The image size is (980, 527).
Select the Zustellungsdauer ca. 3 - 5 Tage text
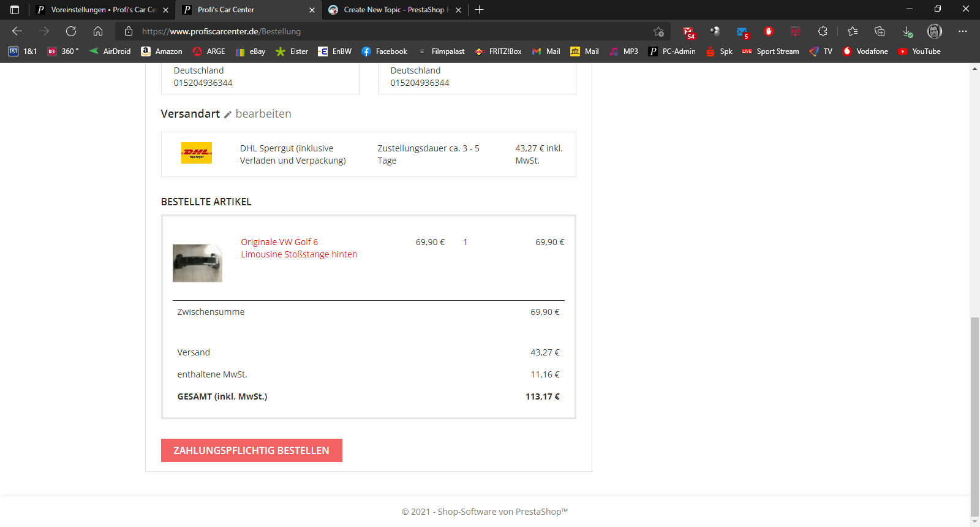coord(428,154)
